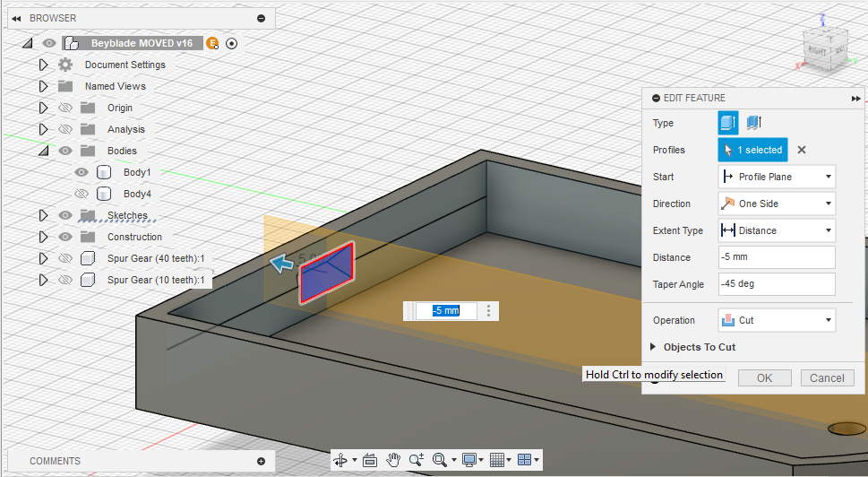The image size is (868, 477).
Task: Expand the Comments panel with the plus icon
Action: [262, 461]
